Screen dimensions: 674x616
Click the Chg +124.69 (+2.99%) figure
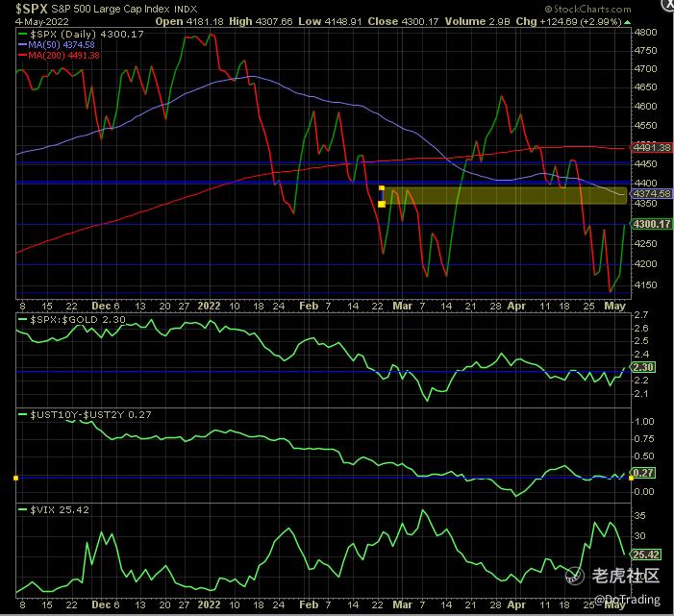[568, 21]
